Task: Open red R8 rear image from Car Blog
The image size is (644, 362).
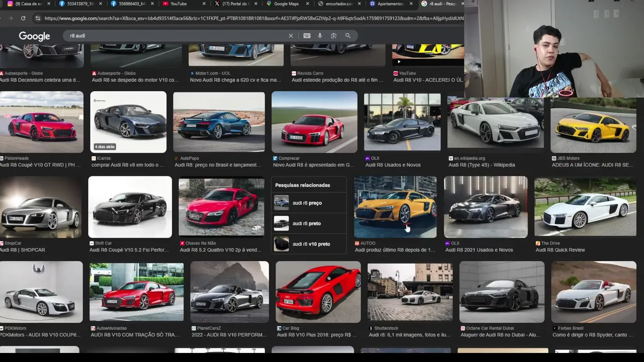Action: click(x=318, y=292)
